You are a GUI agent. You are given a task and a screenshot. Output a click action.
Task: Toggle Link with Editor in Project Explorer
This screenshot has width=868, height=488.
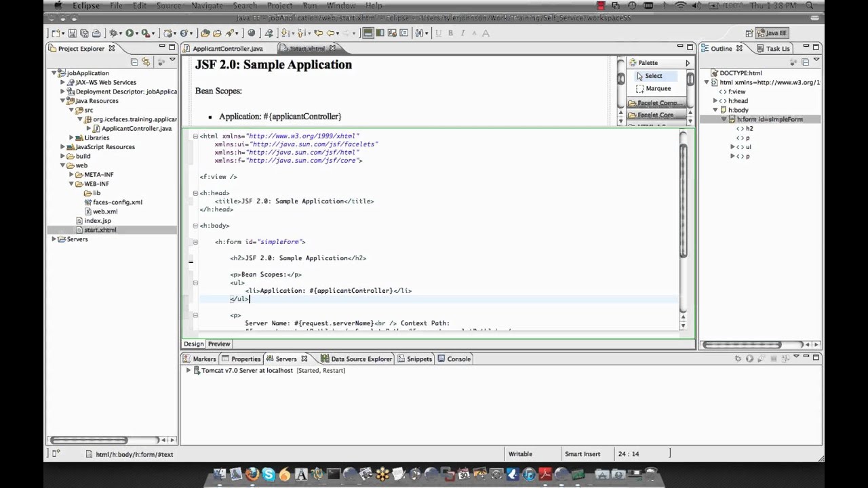click(146, 62)
